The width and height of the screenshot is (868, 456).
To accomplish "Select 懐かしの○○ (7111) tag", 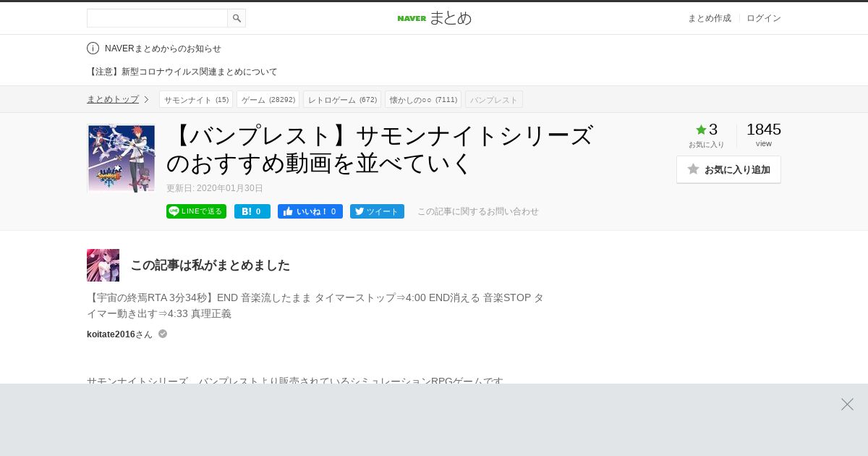I will click(x=423, y=99).
